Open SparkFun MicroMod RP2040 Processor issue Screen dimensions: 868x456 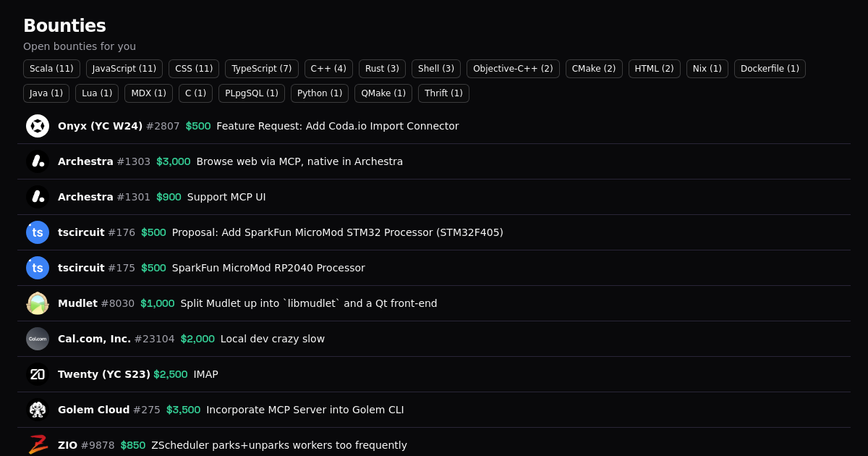click(x=268, y=268)
